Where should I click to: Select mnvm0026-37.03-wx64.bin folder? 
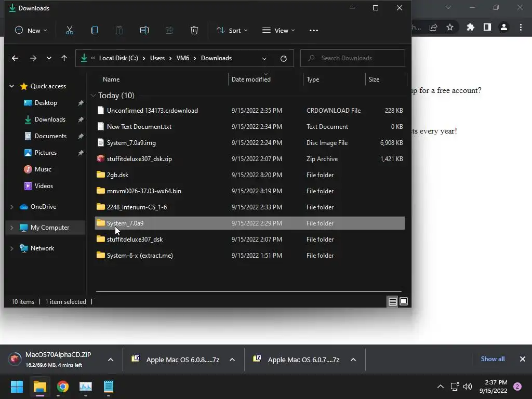tap(250, 191)
